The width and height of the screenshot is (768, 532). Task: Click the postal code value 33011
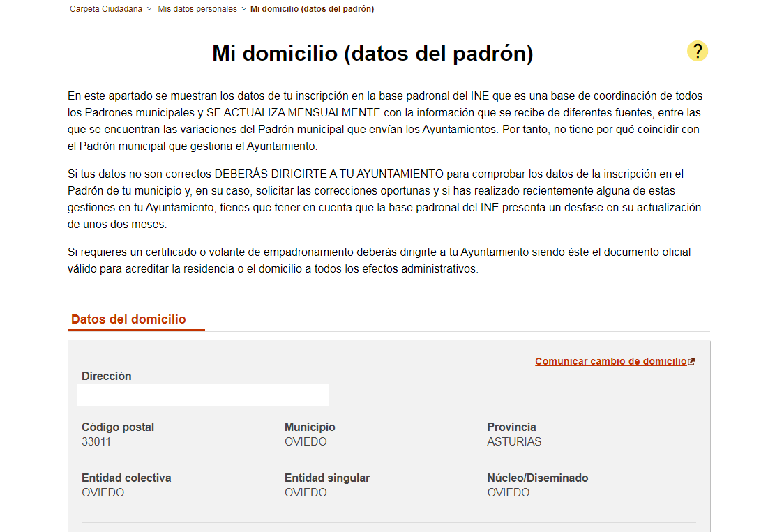coord(96,441)
